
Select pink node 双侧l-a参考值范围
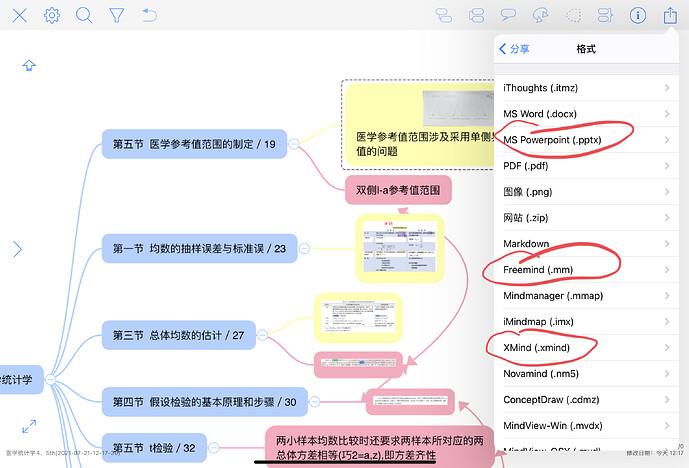pos(398,190)
